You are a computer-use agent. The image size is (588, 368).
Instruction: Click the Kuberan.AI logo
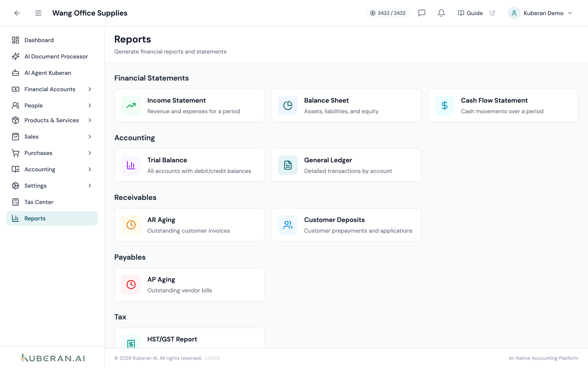(53, 358)
